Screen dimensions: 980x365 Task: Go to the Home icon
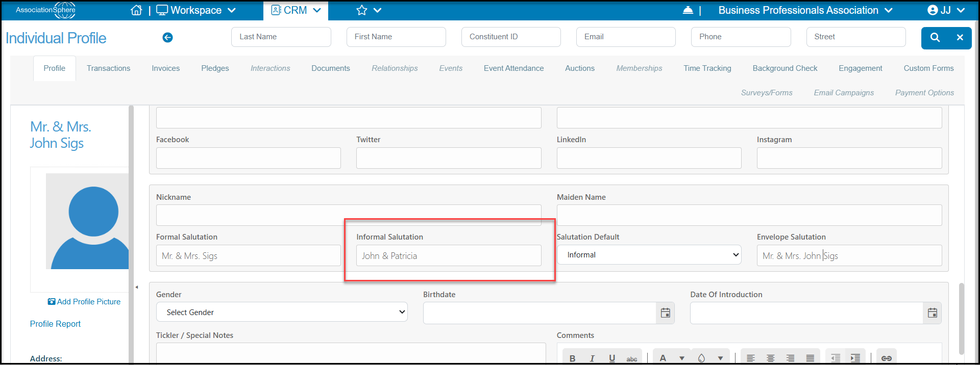pyautogui.click(x=136, y=10)
